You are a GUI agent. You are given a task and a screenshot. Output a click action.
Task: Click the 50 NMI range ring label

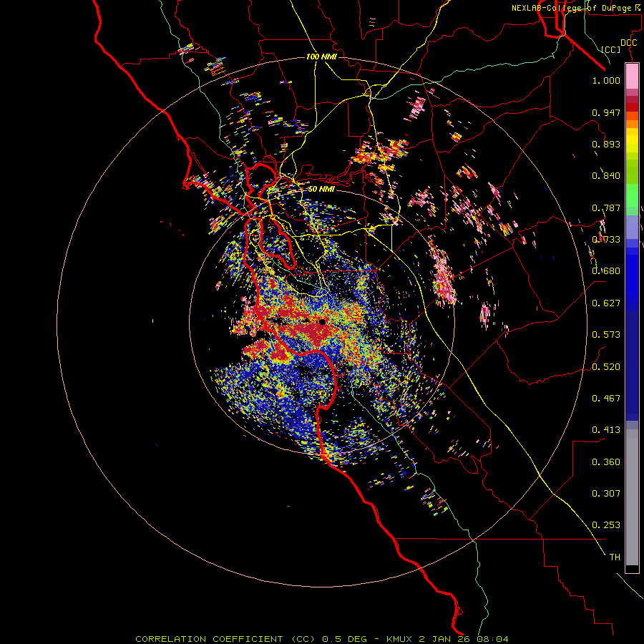321,189
